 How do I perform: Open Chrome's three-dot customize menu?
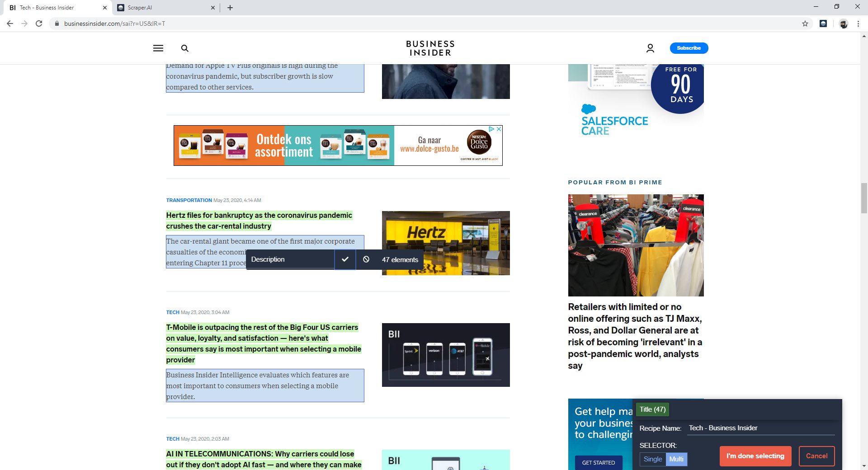coord(858,23)
